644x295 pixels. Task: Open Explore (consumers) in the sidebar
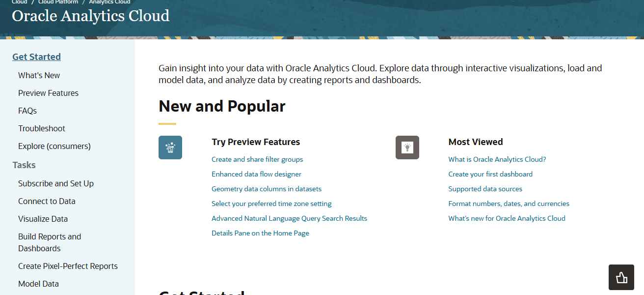pyautogui.click(x=54, y=146)
